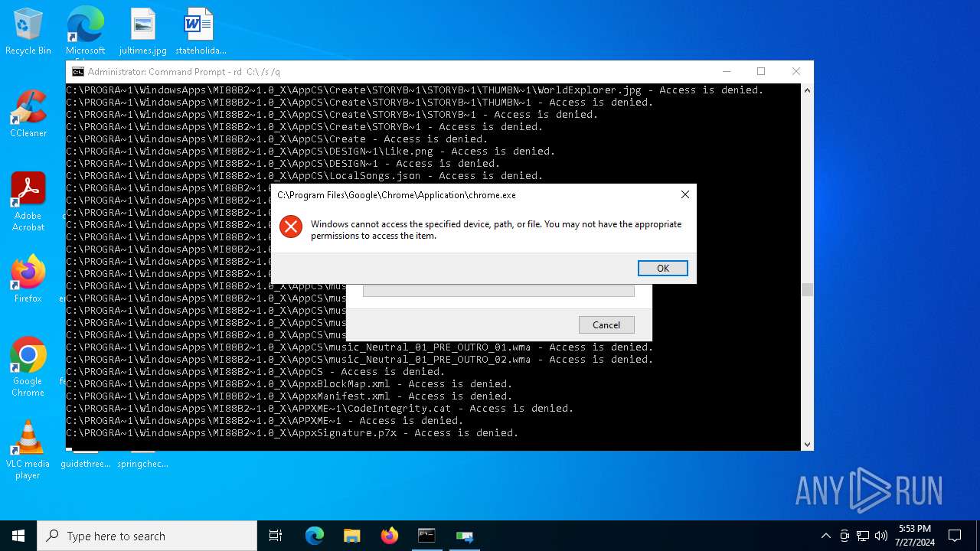Click the error icon in the dialog
The image size is (980, 551).
click(291, 226)
